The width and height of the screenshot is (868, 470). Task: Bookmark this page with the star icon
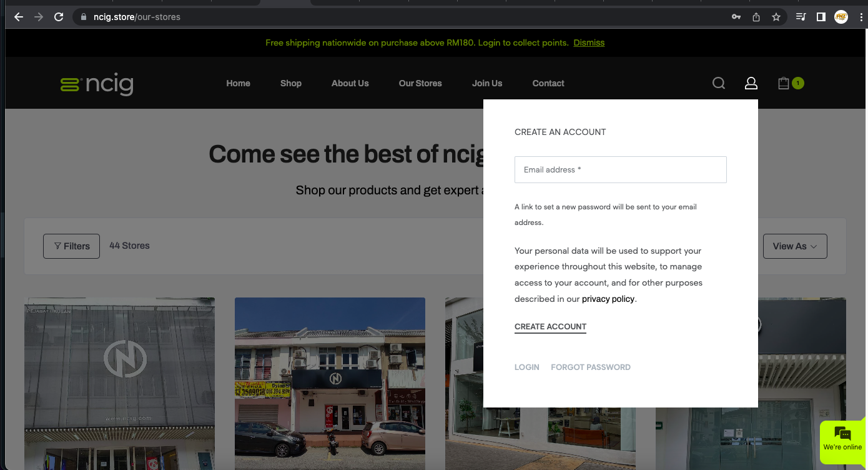(776, 17)
